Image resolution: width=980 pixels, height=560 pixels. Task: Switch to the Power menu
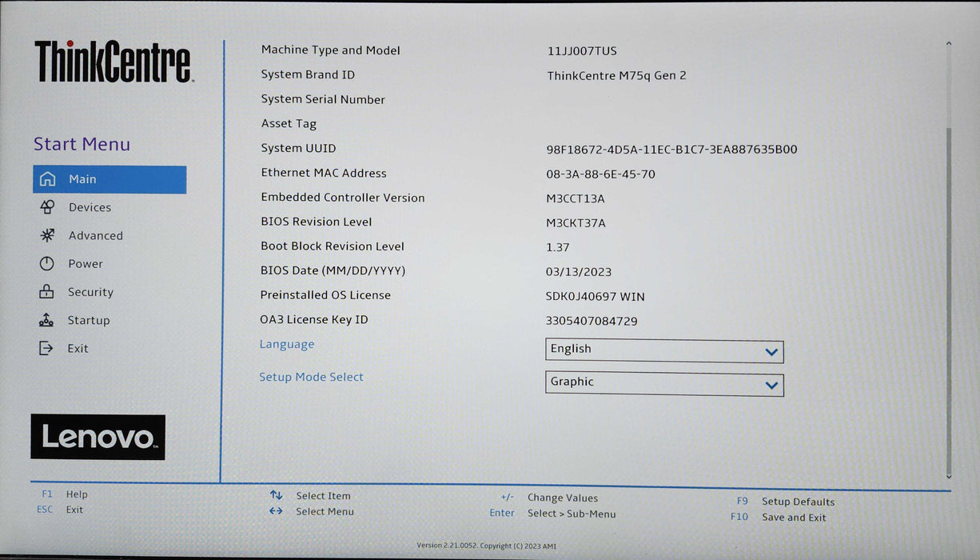(86, 263)
